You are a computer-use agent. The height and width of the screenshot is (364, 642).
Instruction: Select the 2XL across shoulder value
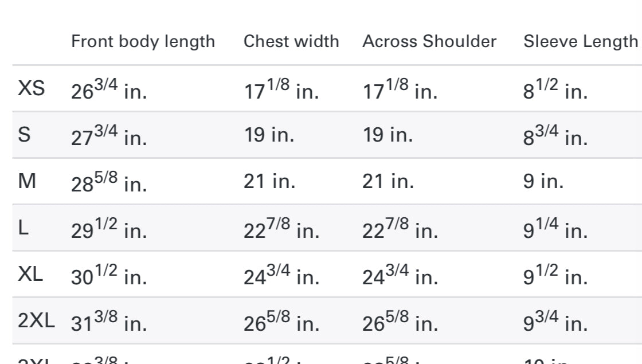pos(400,322)
